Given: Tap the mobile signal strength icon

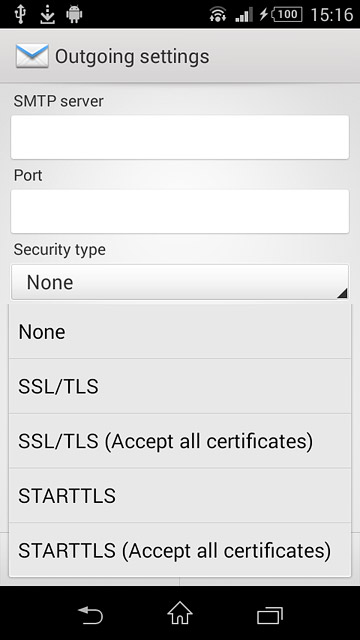Looking at the screenshot, I should coord(244,15).
